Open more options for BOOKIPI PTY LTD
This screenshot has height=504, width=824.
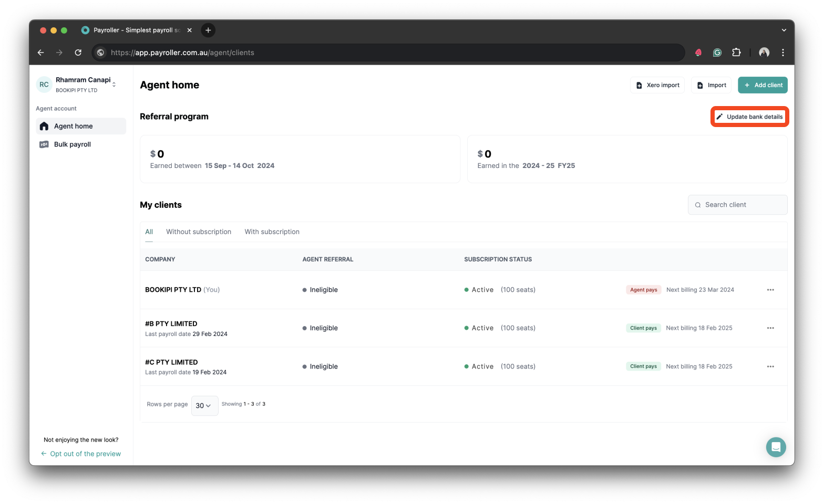tap(770, 290)
